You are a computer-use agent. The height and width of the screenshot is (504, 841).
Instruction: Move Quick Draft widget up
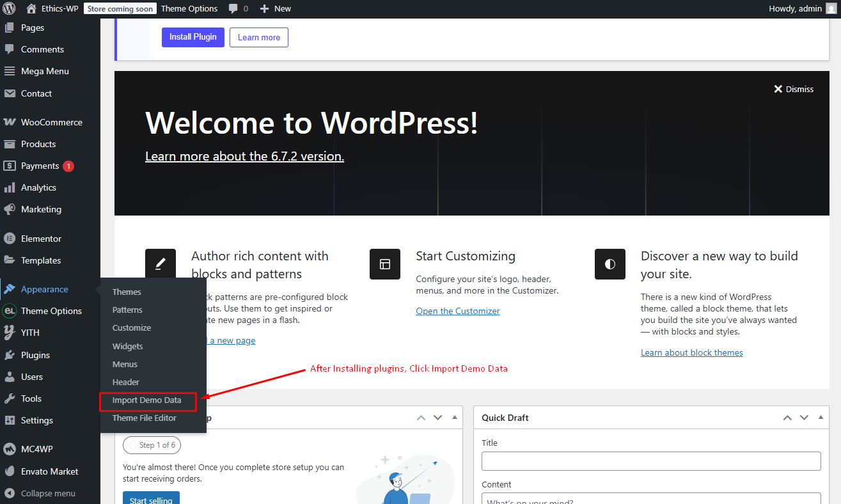click(x=787, y=418)
